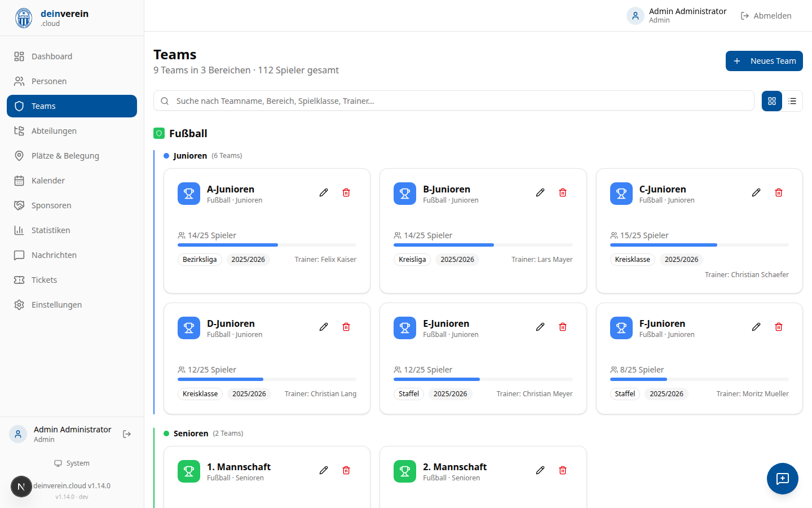This screenshot has height=508, width=812.
Task: Switch to list view using the list icon
Action: [x=792, y=101]
